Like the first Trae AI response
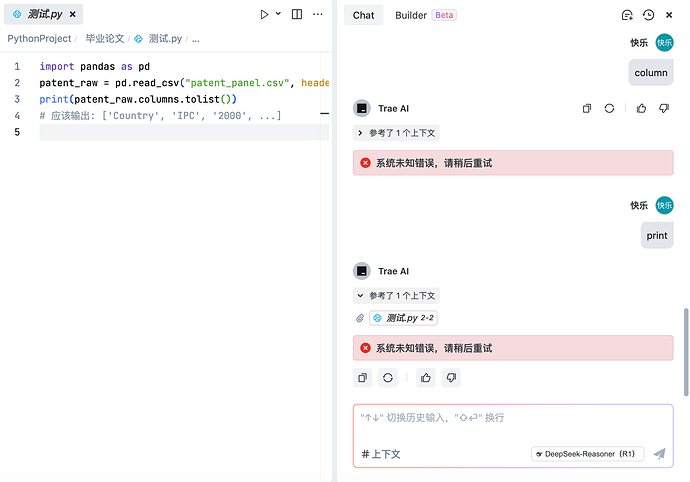The width and height of the screenshot is (690, 482). pyautogui.click(x=641, y=108)
